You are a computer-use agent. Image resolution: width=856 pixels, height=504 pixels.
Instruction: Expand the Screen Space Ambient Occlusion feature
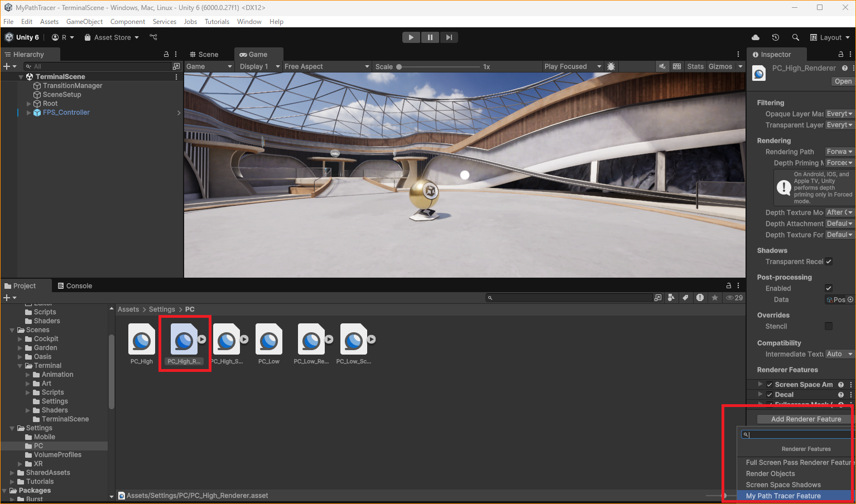[x=759, y=384]
